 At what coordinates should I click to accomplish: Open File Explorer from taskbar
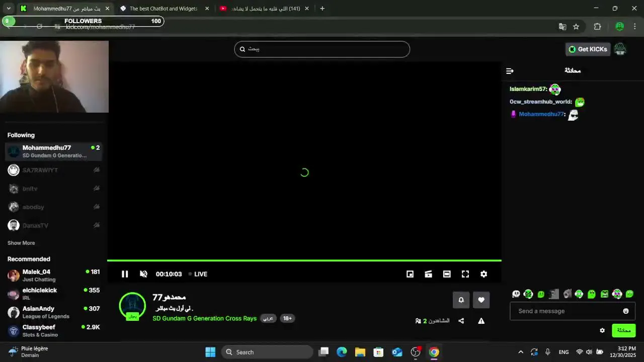pos(360,352)
